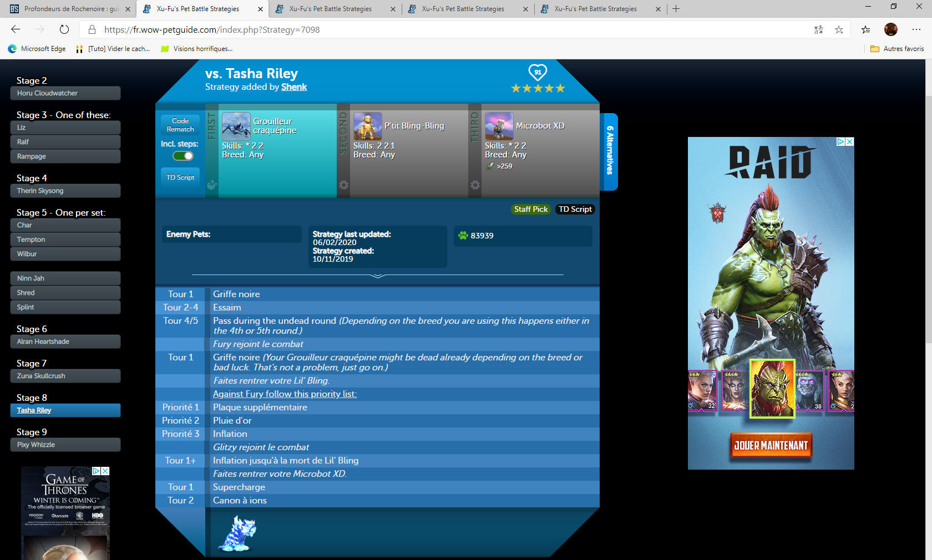The height and width of the screenshot is (560, 932).
Task: Click the P'tit Bling-Bling pet portrait
Action: [x=367, y=126]
